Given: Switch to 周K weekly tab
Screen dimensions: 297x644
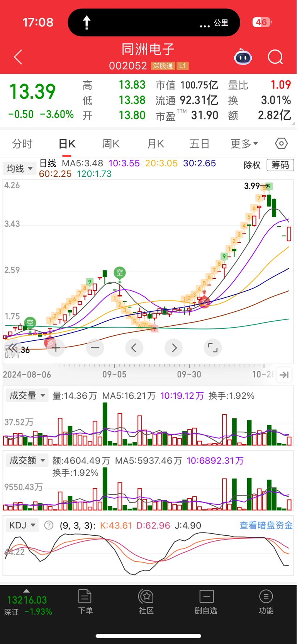Looking at the screenshot, I should [x=111, y=144].
